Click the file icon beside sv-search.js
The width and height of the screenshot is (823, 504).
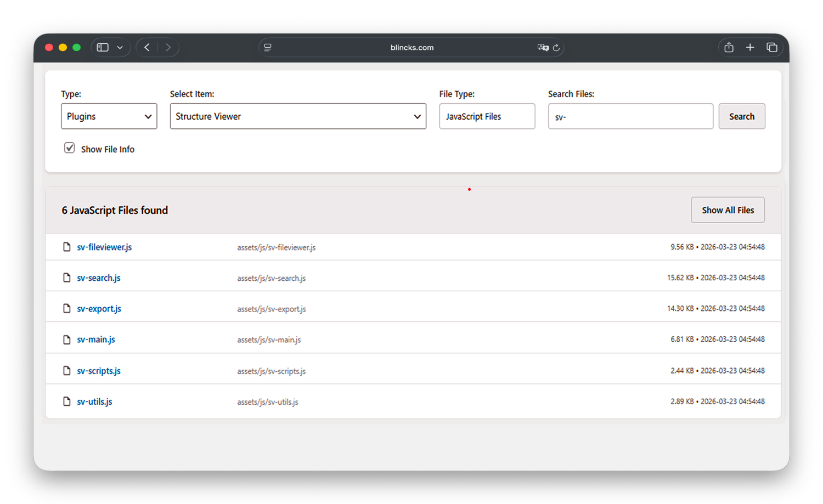[x=66, y=278]
